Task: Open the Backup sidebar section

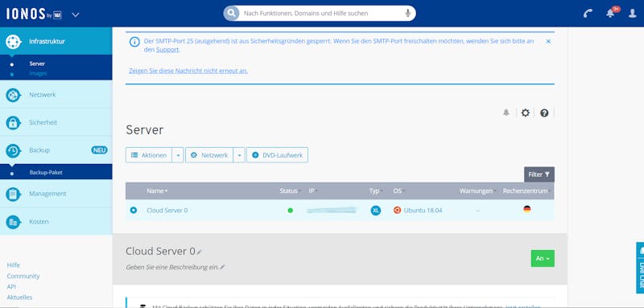Action: point(56,150)
